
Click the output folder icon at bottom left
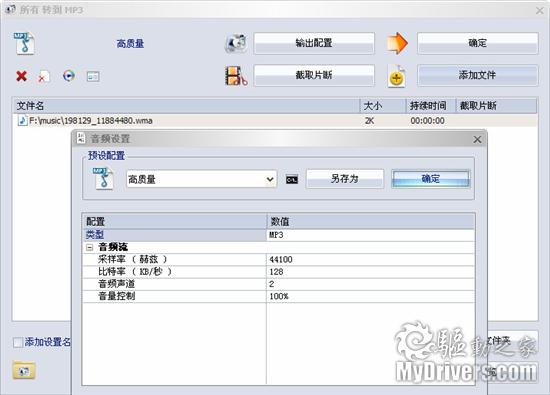pos(24,370)
